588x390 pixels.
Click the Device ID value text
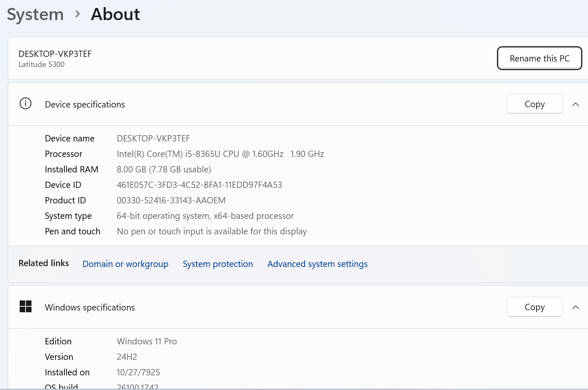pyautogui.click(x=199, y=185)
